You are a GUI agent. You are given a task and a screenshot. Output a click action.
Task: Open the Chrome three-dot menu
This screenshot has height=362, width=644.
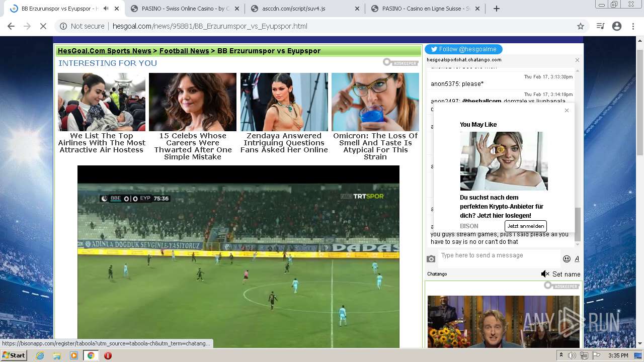click(633, 26)
